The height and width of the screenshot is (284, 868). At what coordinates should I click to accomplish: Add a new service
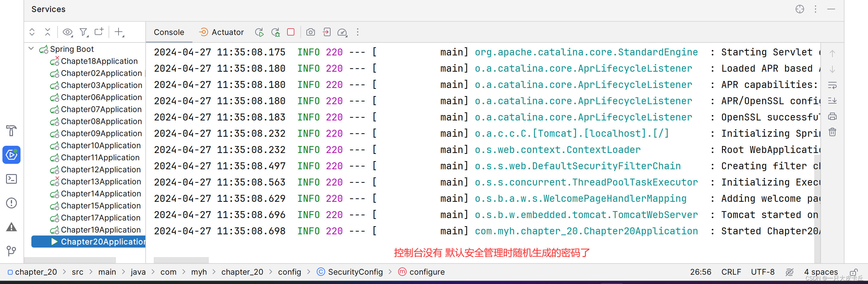[119, 32]
